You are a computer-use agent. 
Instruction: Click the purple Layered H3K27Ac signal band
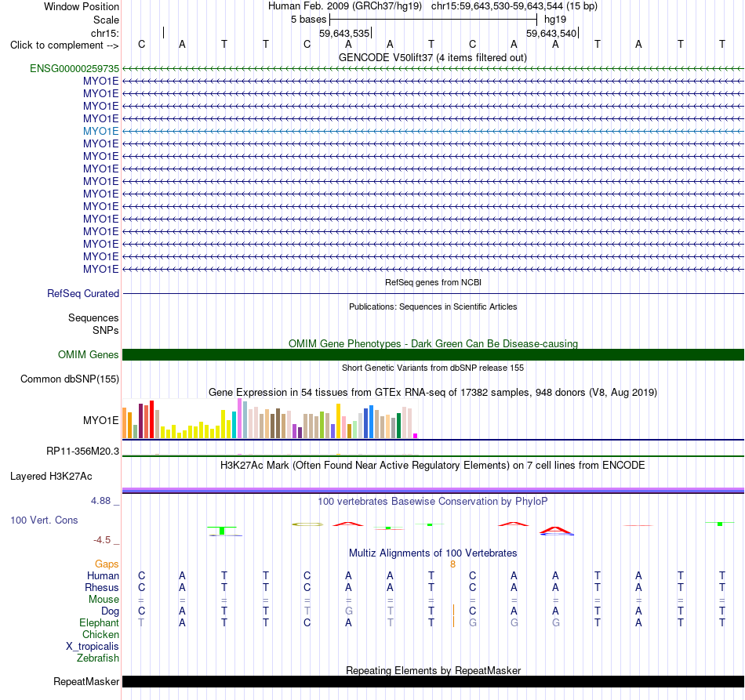point(433,490)
